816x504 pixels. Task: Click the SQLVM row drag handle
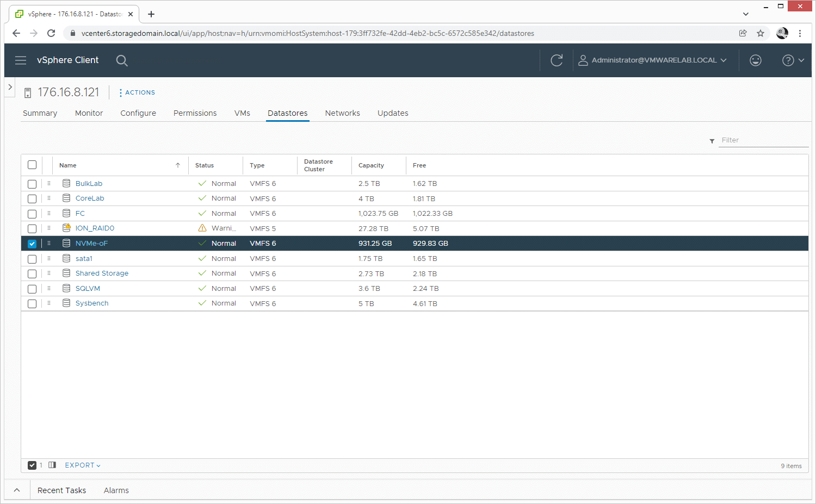49,288
